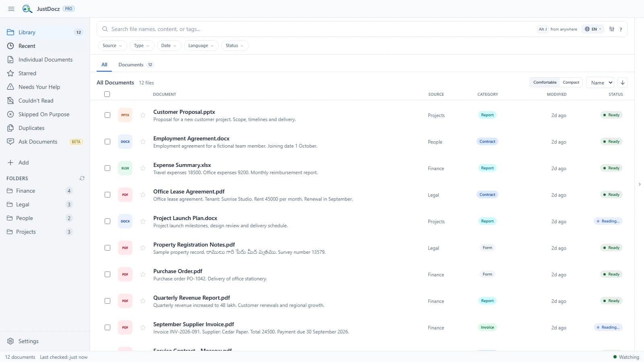Image resolution: width=644 pixels, height=362 pixels.
Task: Check the Office Lease Agreement.pdf checkbox
Action: click(107, 195)
